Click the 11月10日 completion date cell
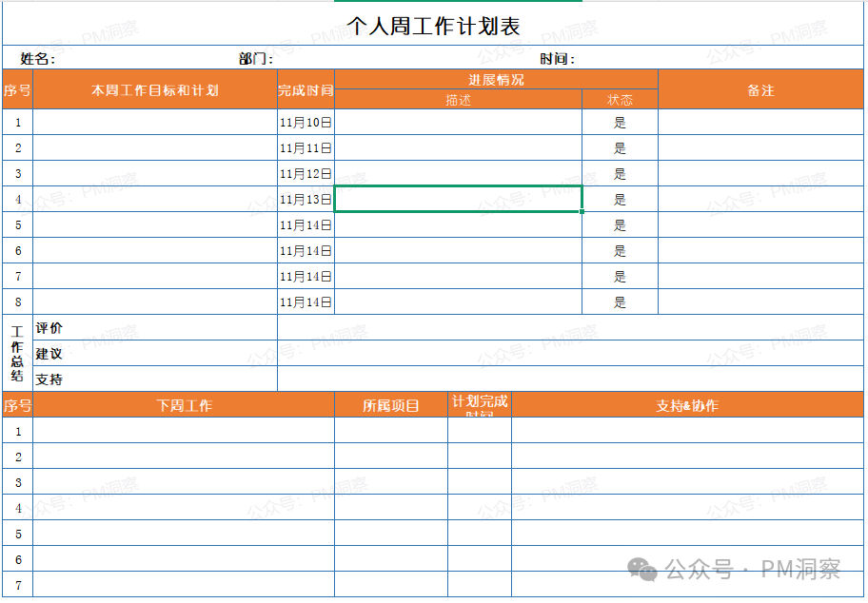Viewport: 868px width, 603px height. [306, 122]
